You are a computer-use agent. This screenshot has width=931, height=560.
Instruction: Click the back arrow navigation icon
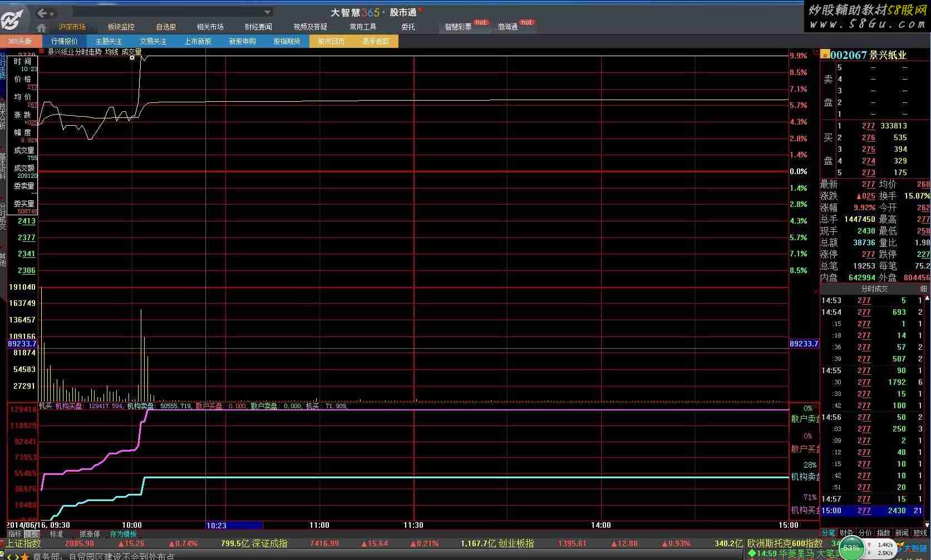pyautogui.click(x=42, y=13)
